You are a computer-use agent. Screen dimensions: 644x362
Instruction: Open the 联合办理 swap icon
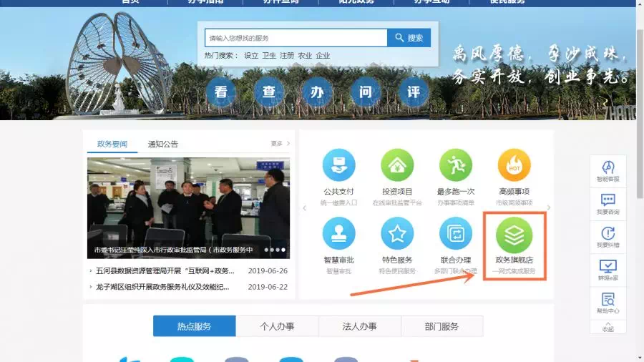click(x=456, y=233)
